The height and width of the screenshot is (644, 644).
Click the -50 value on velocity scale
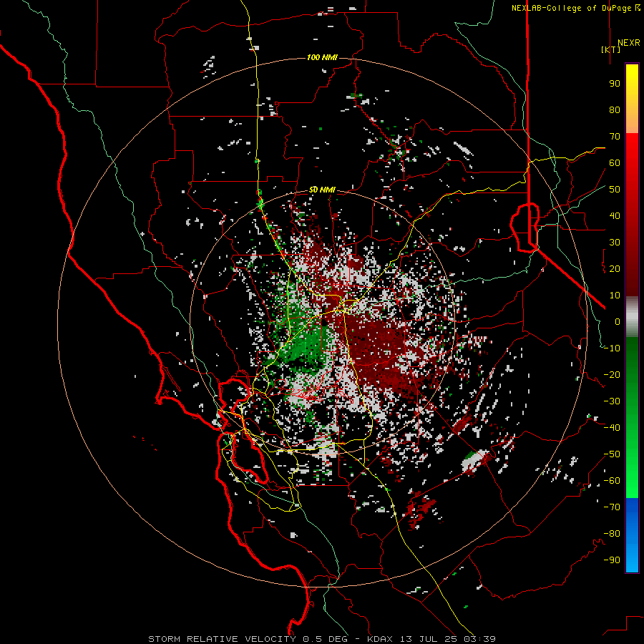point(612,454)
